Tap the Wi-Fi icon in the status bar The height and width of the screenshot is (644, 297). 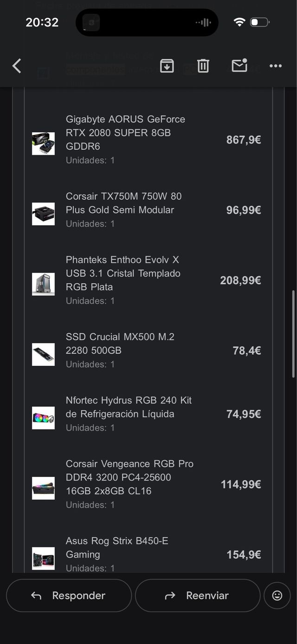(238, 21)
